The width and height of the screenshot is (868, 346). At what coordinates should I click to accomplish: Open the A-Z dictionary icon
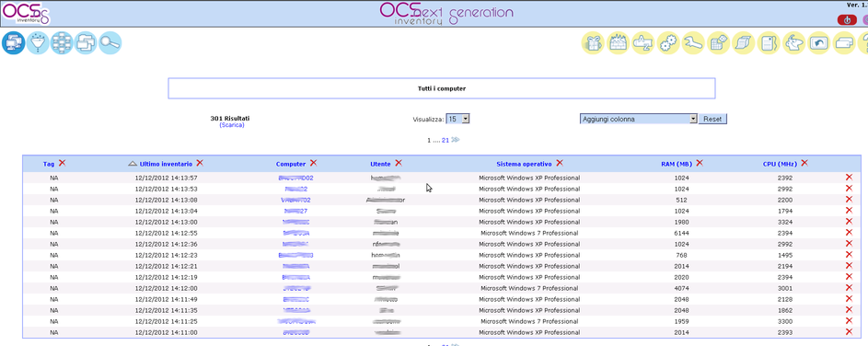click(x=643, y=42)
